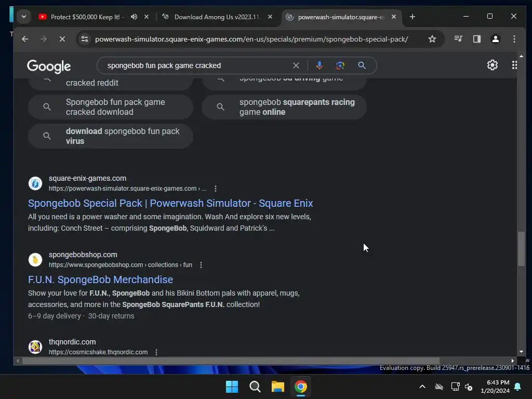The width and height of the screenshot is (532, 399).
Task: Open the Chrome three-dot menu
Action: pos(514,39)
